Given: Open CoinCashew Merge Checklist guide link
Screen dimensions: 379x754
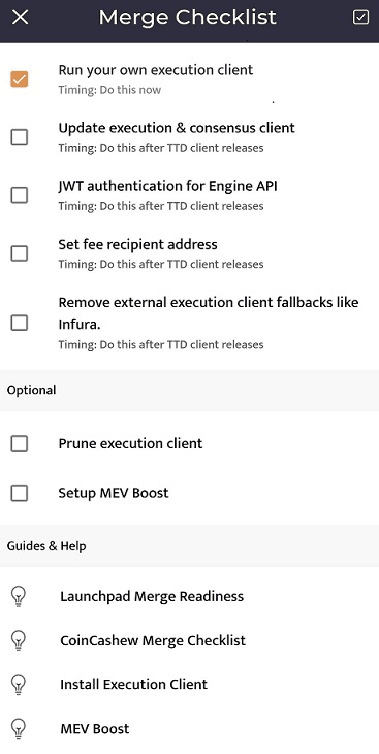Looking at the screenshot, I should pyautogui.click(x=153, y=641).
